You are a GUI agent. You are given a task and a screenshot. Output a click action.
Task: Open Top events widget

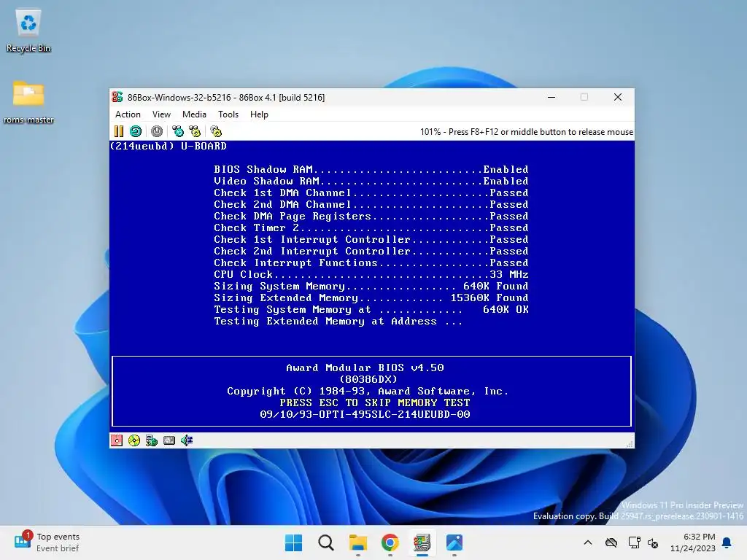coord(47,542)
